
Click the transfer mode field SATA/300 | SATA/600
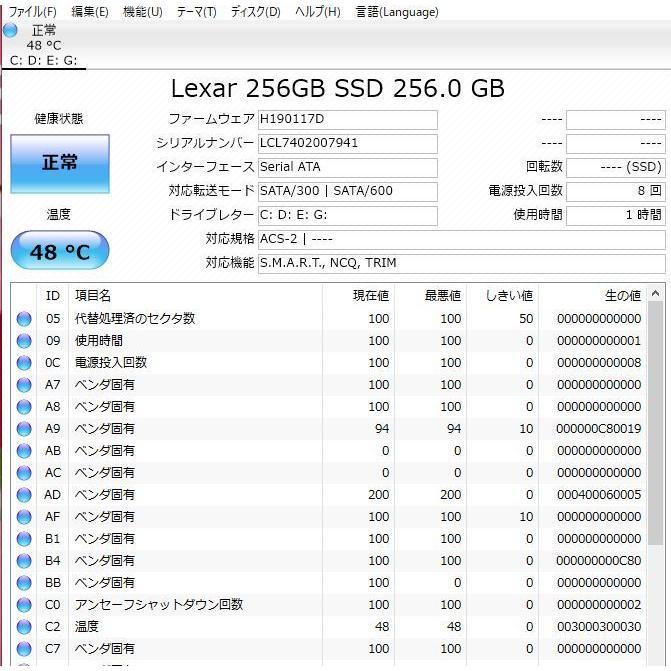[347, 192]
